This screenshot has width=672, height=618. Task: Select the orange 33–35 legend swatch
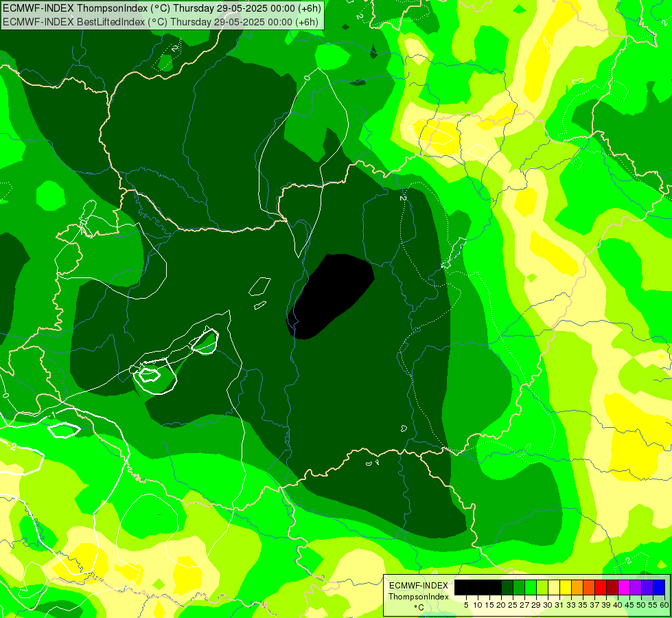[577, 587]
